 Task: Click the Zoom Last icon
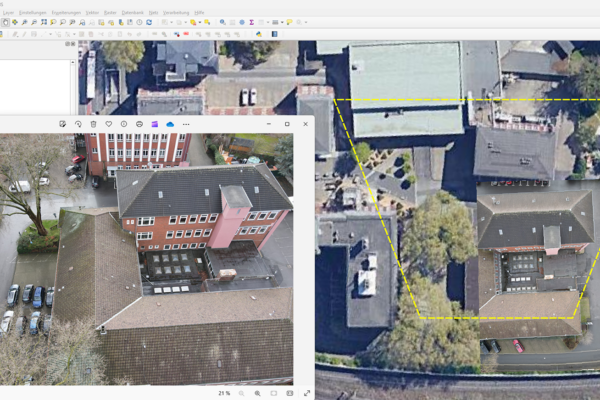coord(82,22)
